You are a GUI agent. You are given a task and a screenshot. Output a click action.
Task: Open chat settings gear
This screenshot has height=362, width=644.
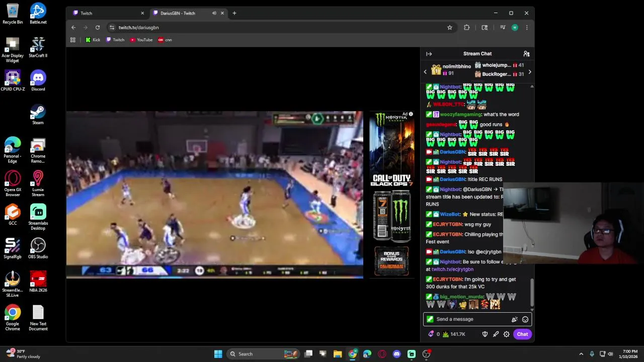click(507, 334)
